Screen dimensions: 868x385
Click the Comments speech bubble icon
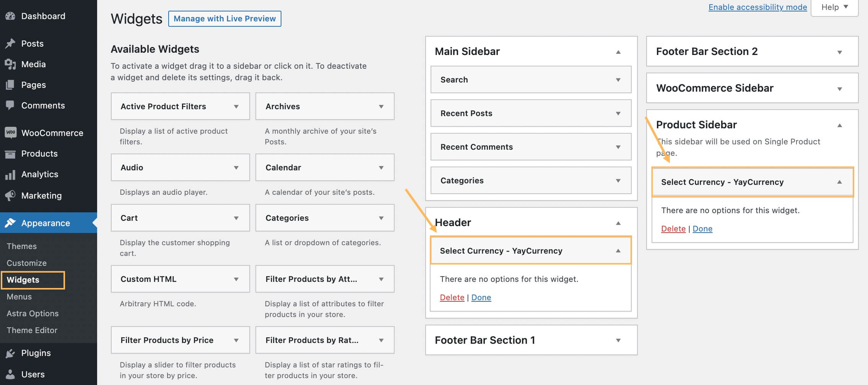point(10,105)
